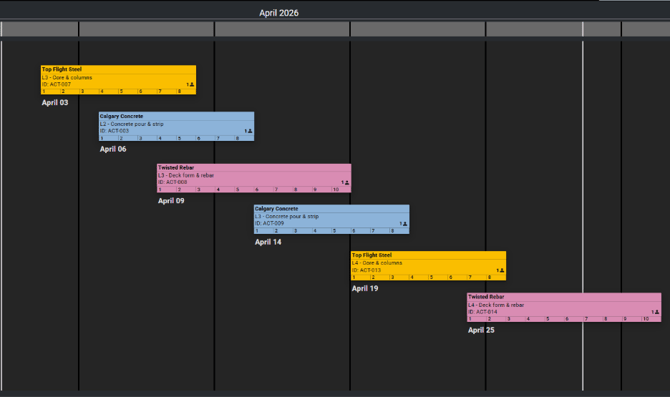Click the April 25 start date label
Image resolution: width=670 pixels, height=397 pixels.
pos(481,330)
